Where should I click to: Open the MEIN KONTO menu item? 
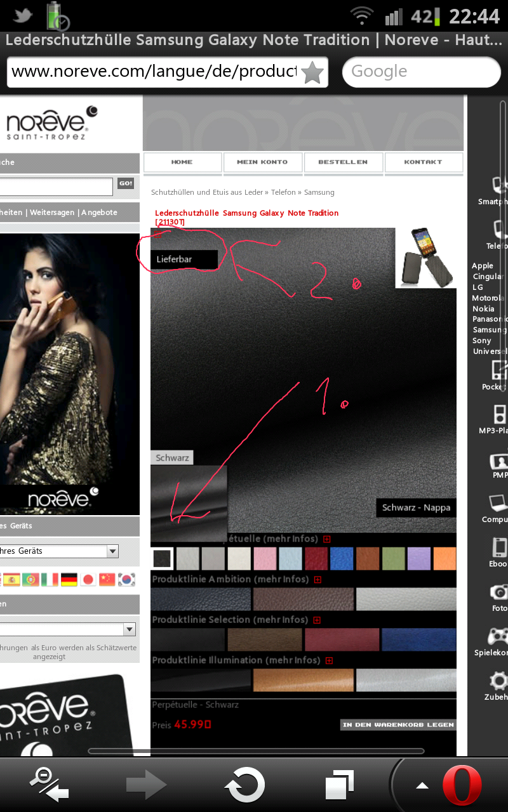tap(262, 162)
